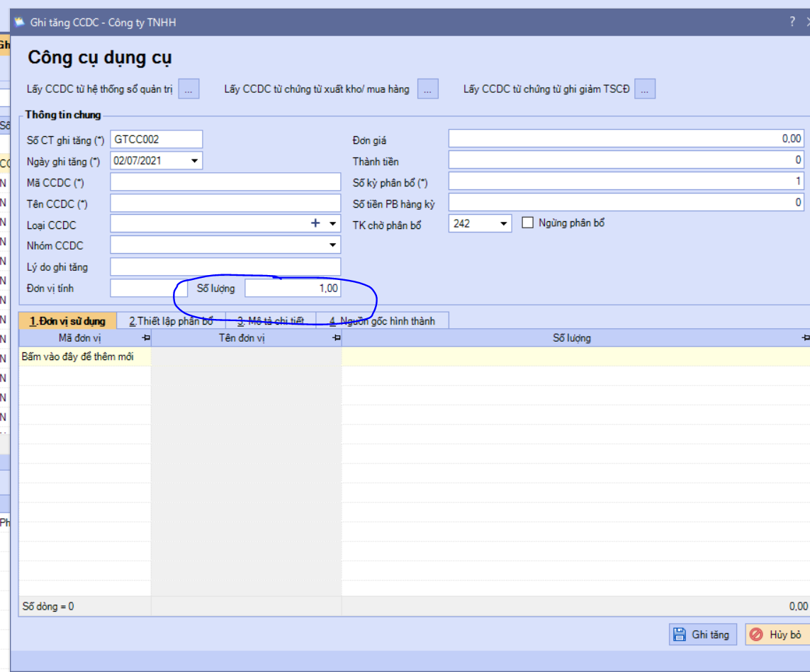Screen dimensions: 810x672
Task: Expand the Nhóm CCDC dropdown
Action: [x=332, y=245]
